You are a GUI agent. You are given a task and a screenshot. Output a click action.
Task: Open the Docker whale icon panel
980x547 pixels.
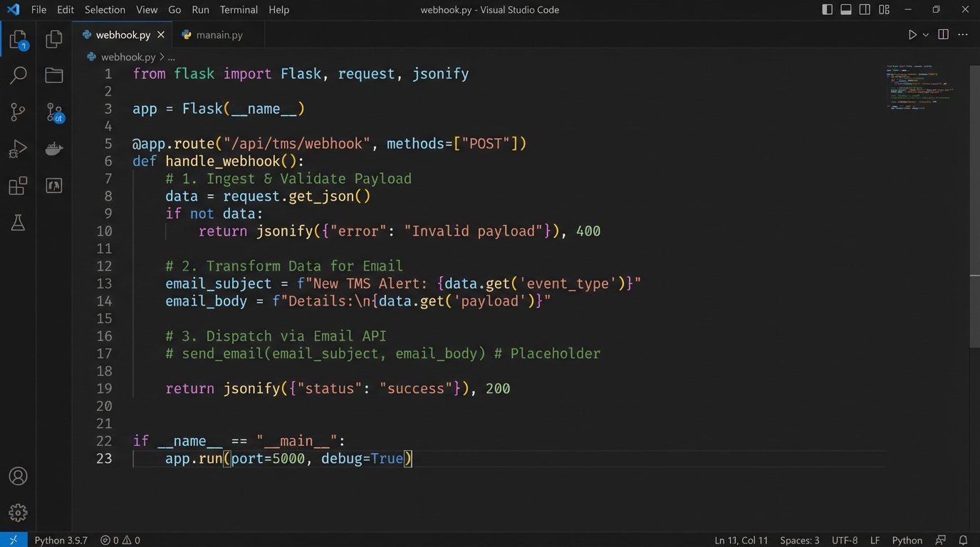coord(54,149)
